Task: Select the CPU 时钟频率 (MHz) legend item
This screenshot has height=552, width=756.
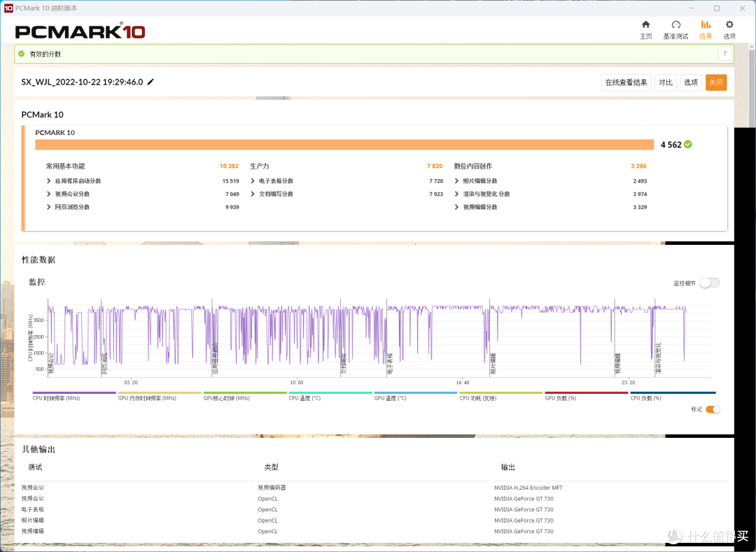Action: coord(74,396)
